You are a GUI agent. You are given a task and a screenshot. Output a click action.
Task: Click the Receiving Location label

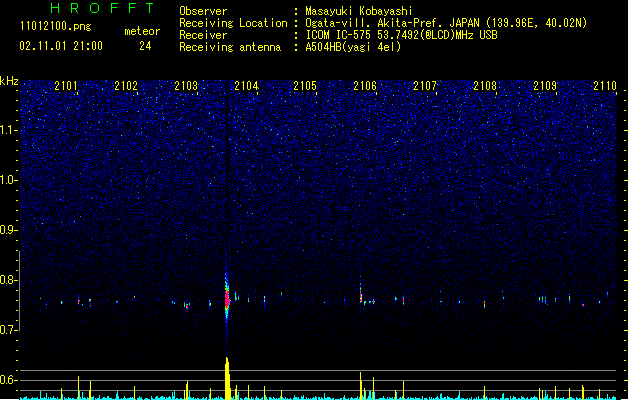tap(233, 23)
